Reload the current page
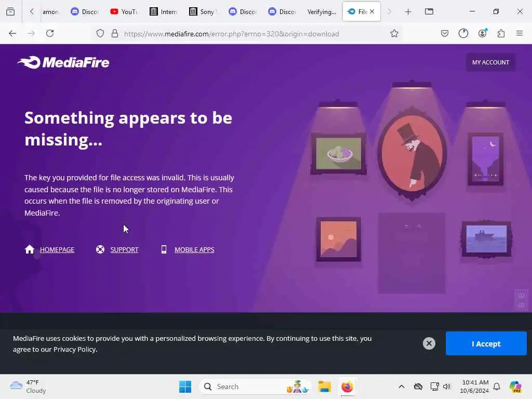Viewport: 532px width, 399px height. tap(50, 33)
